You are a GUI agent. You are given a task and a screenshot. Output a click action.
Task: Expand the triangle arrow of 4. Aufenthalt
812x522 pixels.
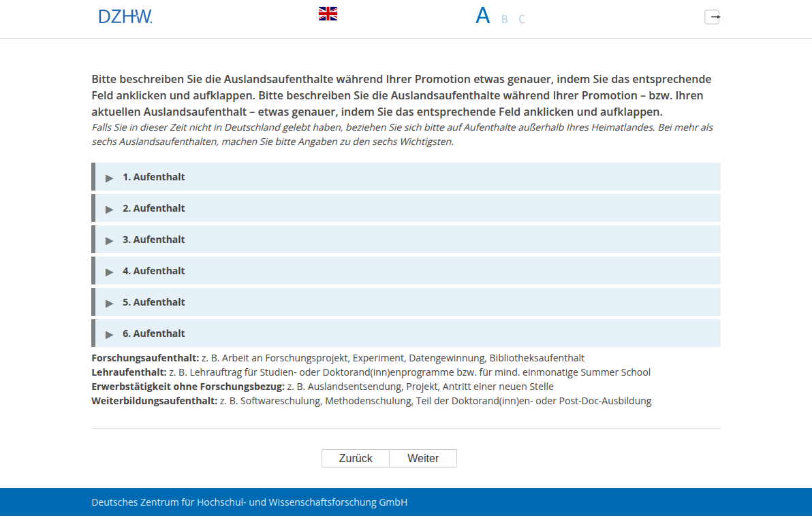[x=109, y=272]
